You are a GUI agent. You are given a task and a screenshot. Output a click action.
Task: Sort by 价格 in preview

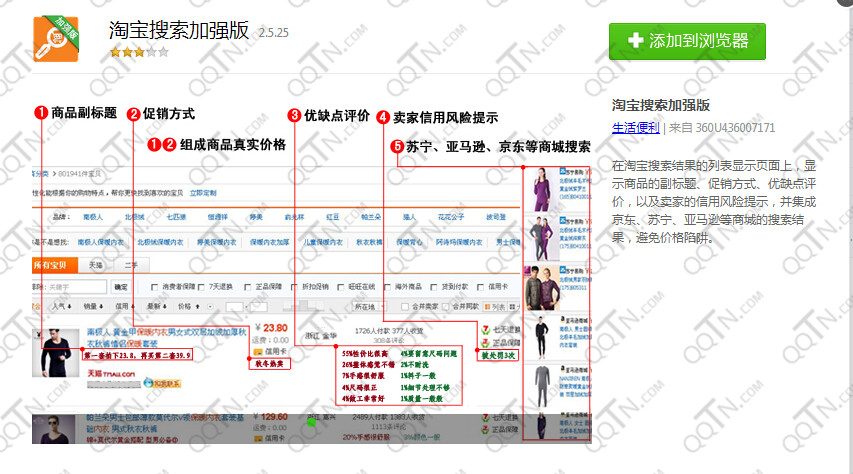coord(189,306)
